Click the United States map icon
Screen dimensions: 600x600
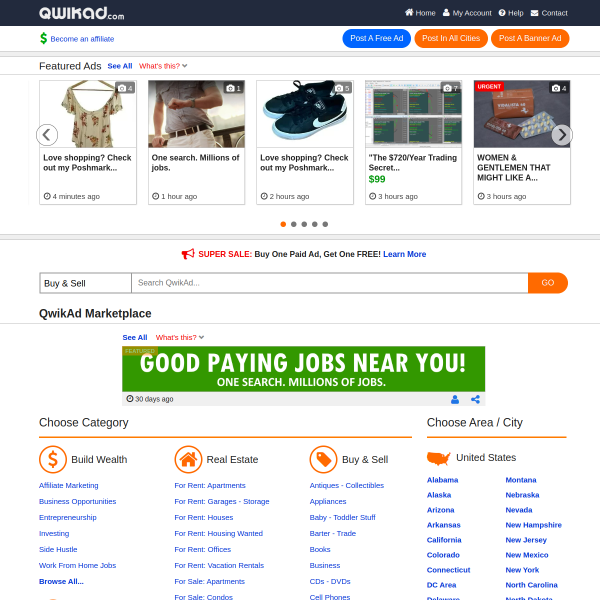[x=439, y=458]
